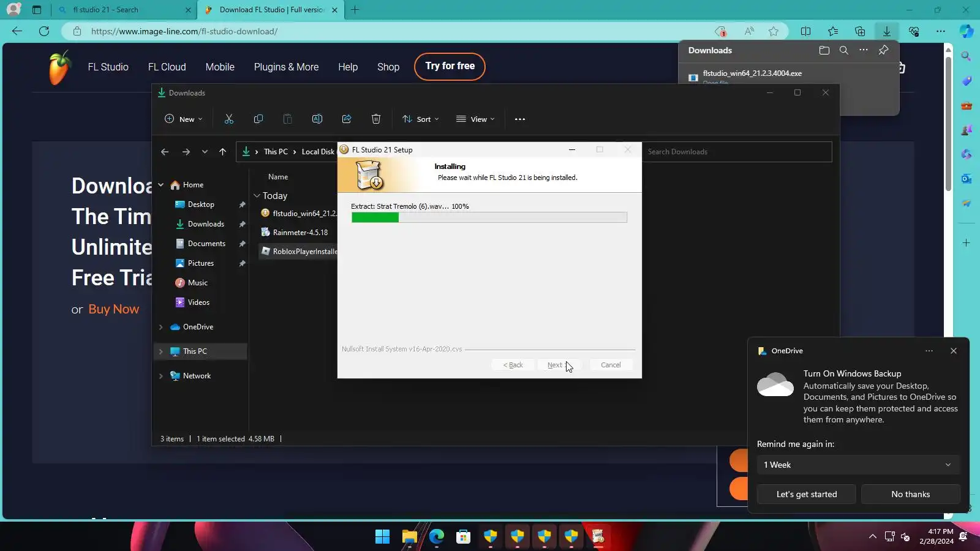Open recent locations chevron in File Explorer
The width and height of the screenshot is (980, 551).
pos(205,152)
